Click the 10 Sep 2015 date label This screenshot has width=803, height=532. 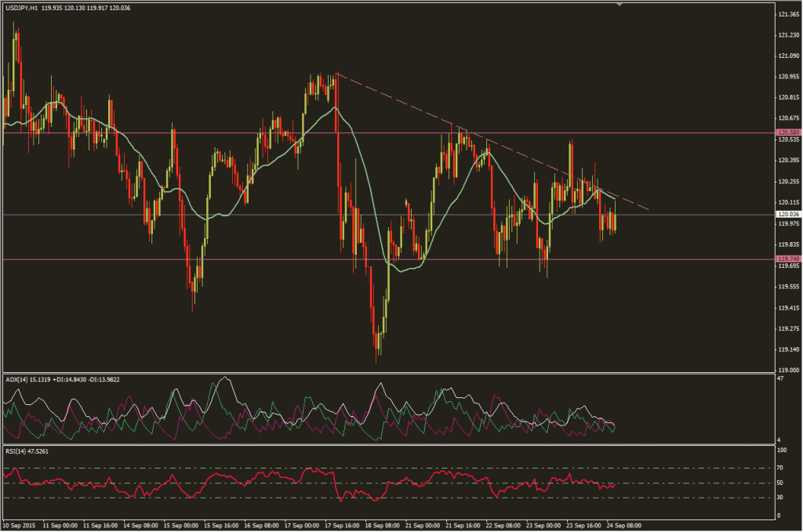pyautogui.click(x=20, y=526)
